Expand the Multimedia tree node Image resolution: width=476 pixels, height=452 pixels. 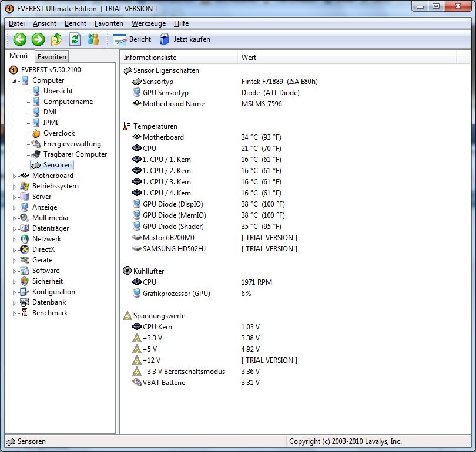(x=14, y=218)
